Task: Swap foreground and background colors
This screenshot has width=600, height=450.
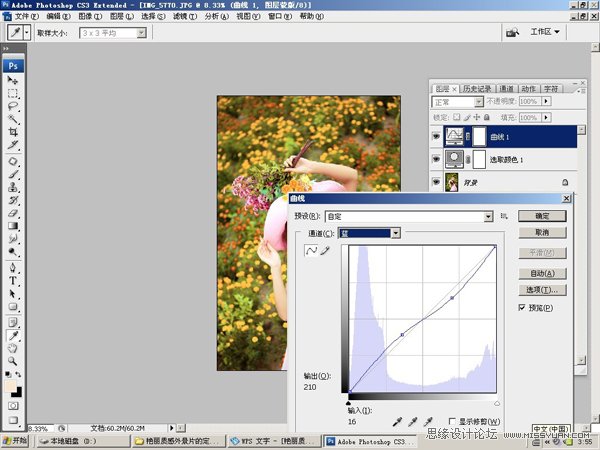Action: pos(18,374)
